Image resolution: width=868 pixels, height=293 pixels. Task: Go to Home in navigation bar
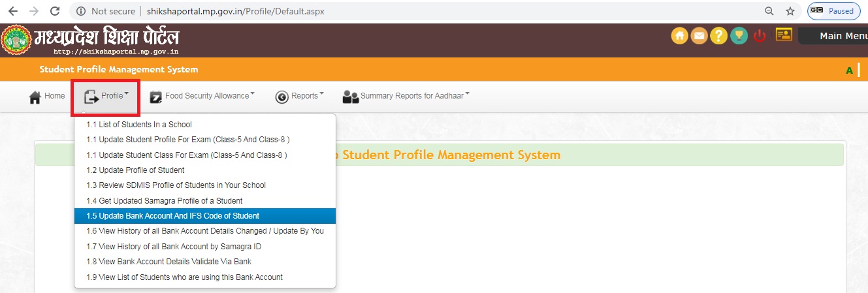point(47,96)
